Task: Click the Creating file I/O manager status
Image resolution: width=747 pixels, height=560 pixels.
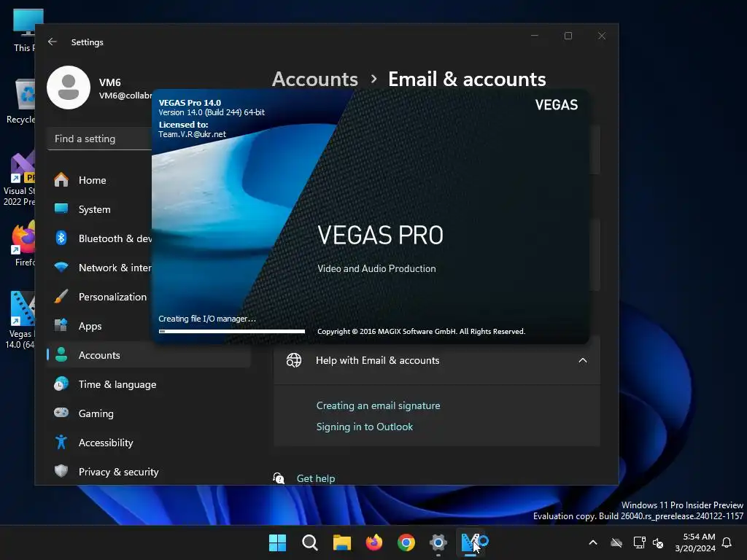Action: (x=207, y=319)
